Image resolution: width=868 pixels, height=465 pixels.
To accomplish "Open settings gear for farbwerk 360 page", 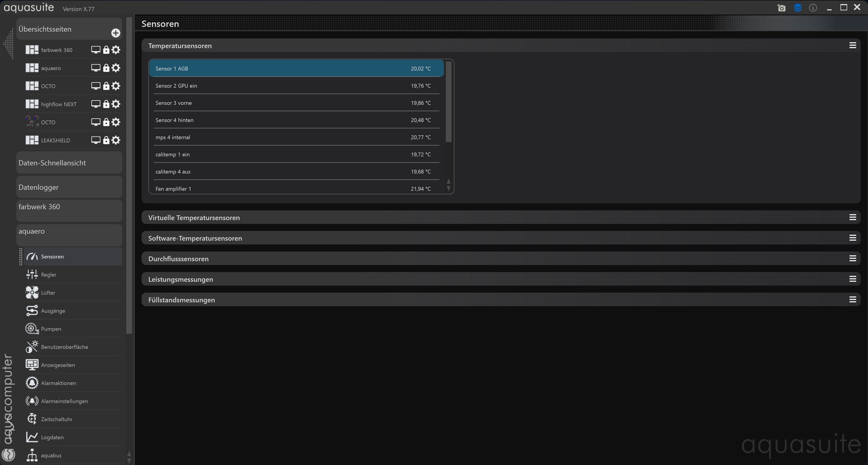I will [x=116, y=50].
